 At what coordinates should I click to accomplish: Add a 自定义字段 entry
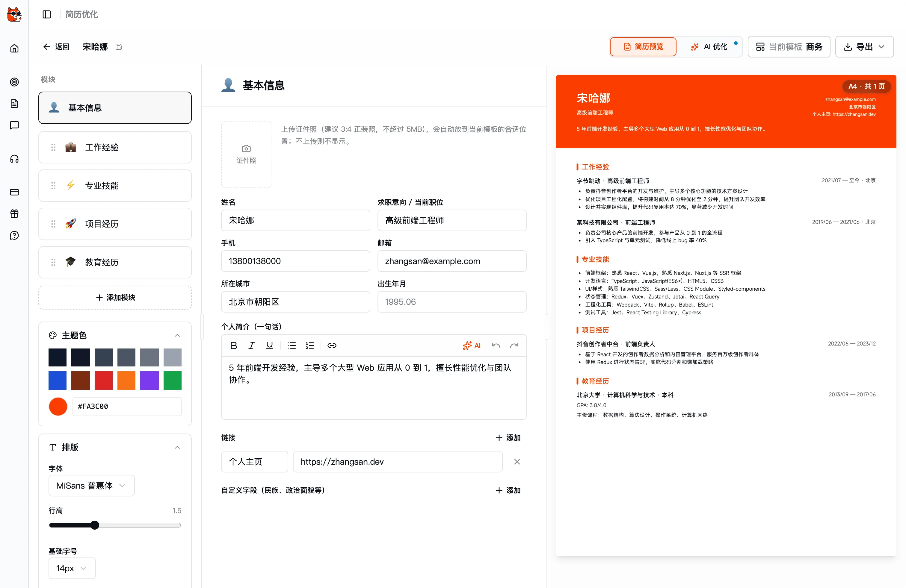click(508, 490)
